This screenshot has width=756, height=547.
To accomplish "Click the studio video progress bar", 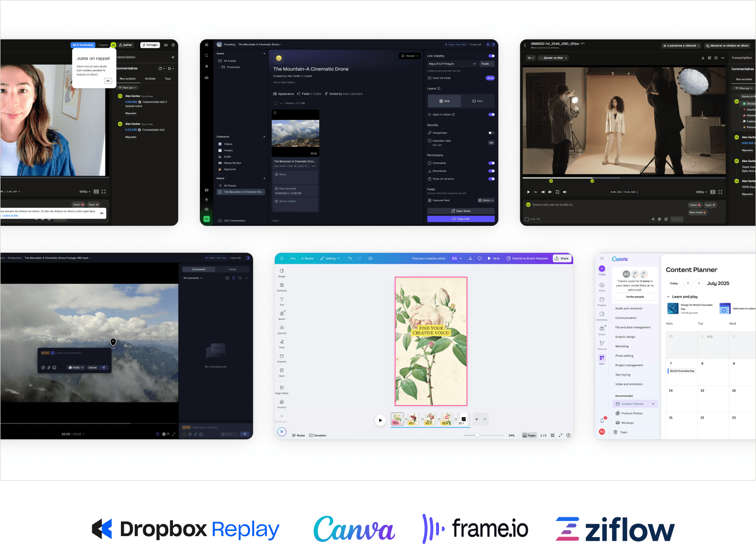I will point(624,178).
